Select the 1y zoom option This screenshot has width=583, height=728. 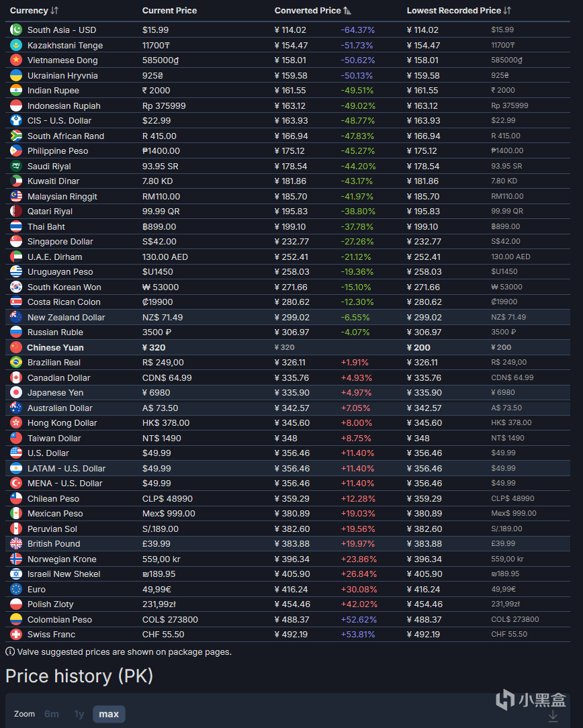click(79, 714)
